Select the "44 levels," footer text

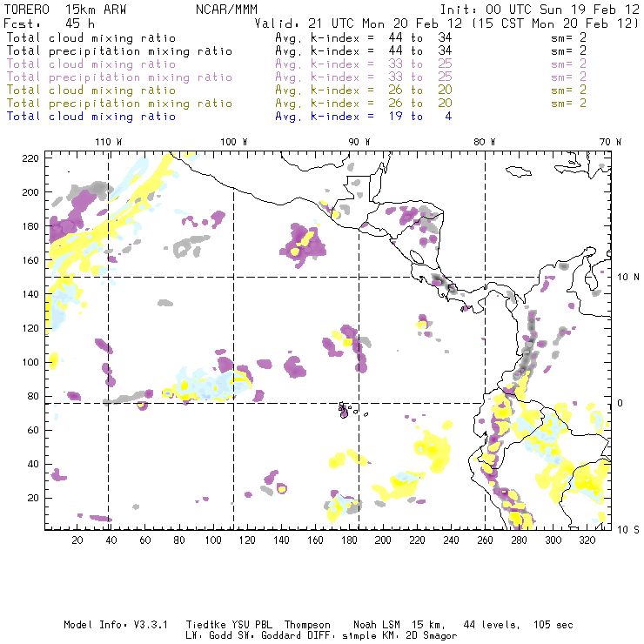pyautogui.click(x=492, y=625)
